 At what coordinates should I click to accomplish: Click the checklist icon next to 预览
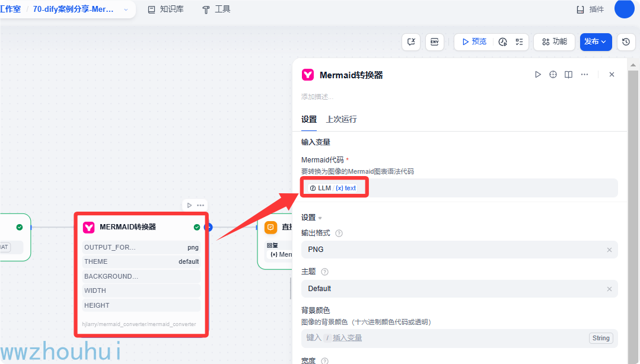(x=519, y=41)
